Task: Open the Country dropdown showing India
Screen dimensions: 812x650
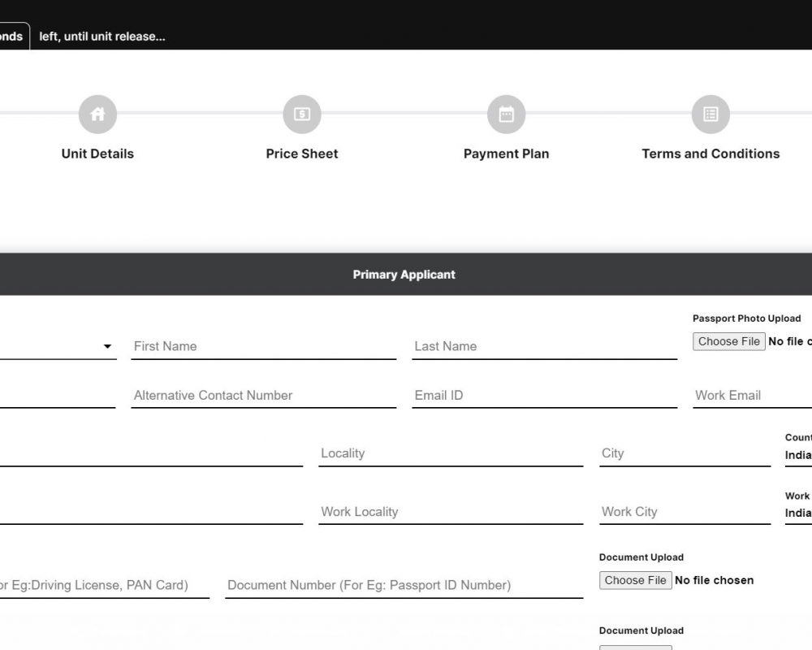Action: click(798, 455)
